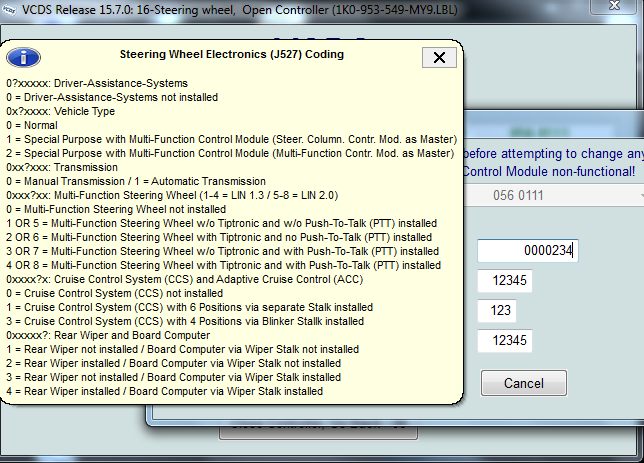
Task: Click the Cancel button in recode dialog
Action: click(x=524, y=383)
